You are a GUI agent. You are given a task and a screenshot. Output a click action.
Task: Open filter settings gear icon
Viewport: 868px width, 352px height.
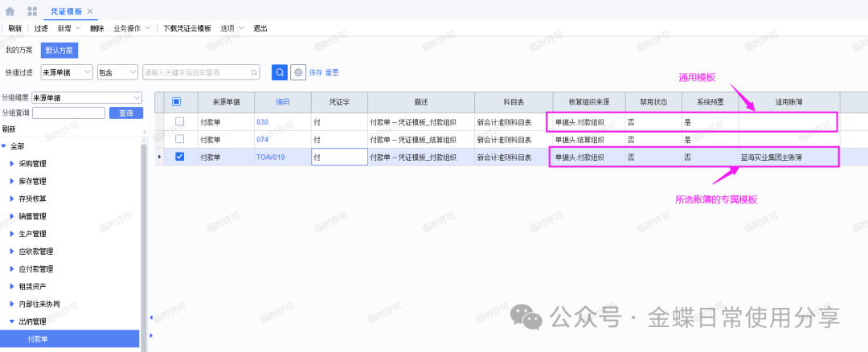298,72
